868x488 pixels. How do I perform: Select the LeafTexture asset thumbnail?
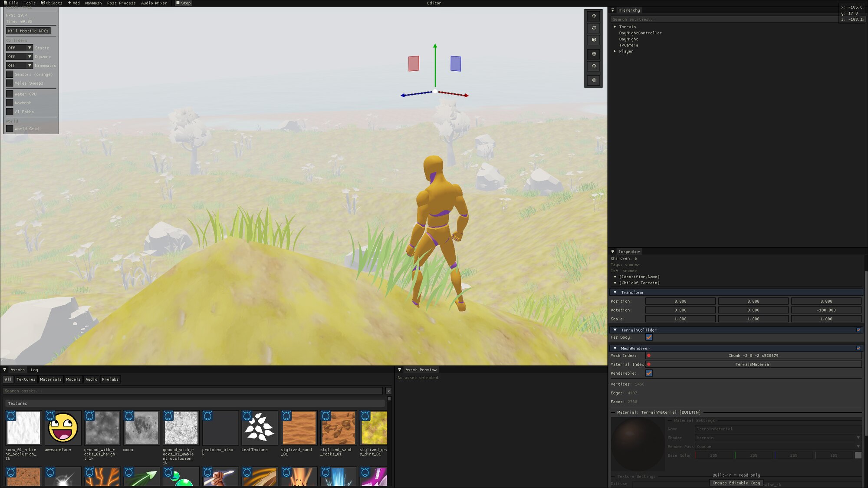pos(260,428)
